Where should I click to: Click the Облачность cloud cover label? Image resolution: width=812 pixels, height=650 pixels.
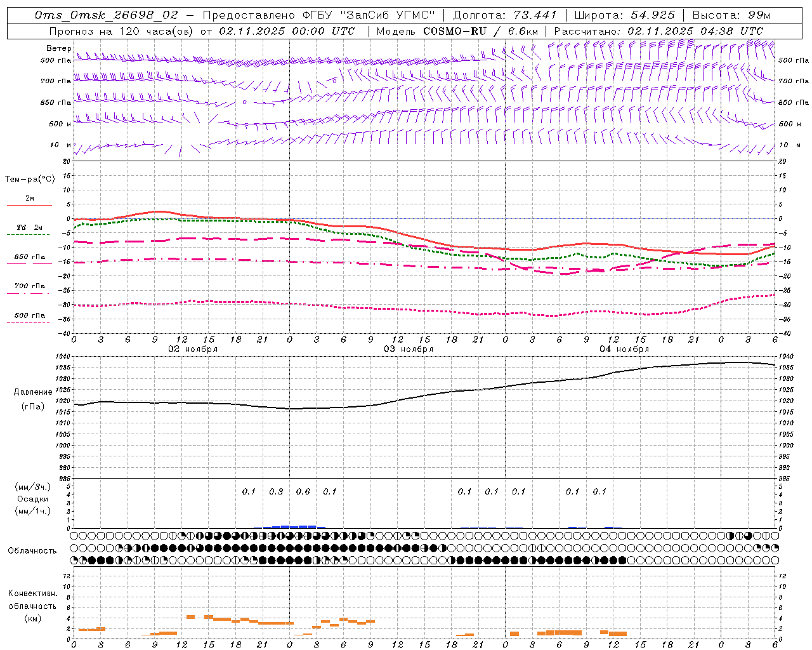(32, 550)
